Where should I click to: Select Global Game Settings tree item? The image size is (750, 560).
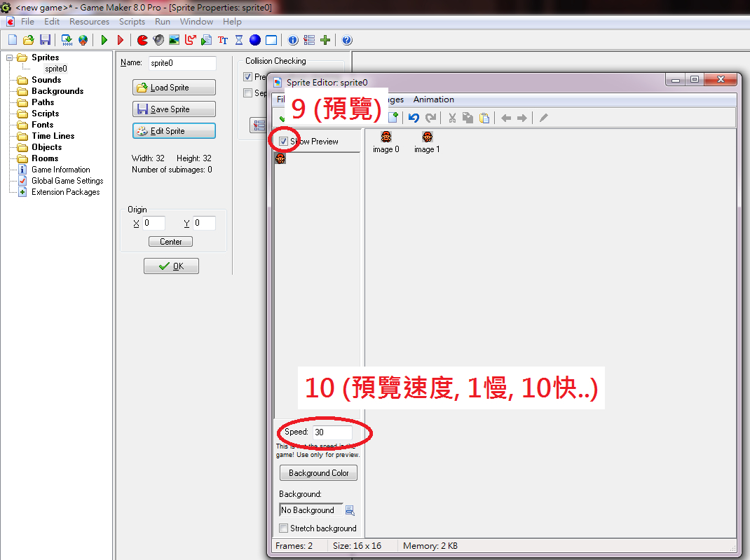pyautogui.click(x=67, y=181)
